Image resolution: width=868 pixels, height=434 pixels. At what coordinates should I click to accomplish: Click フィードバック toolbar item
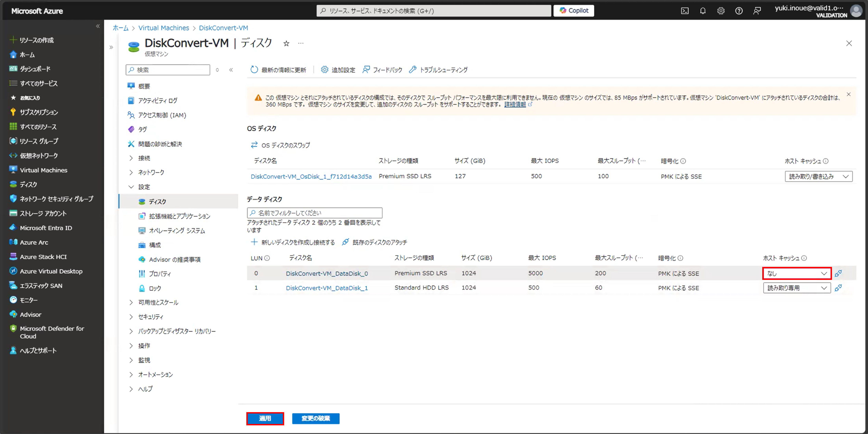coord(382,70)
